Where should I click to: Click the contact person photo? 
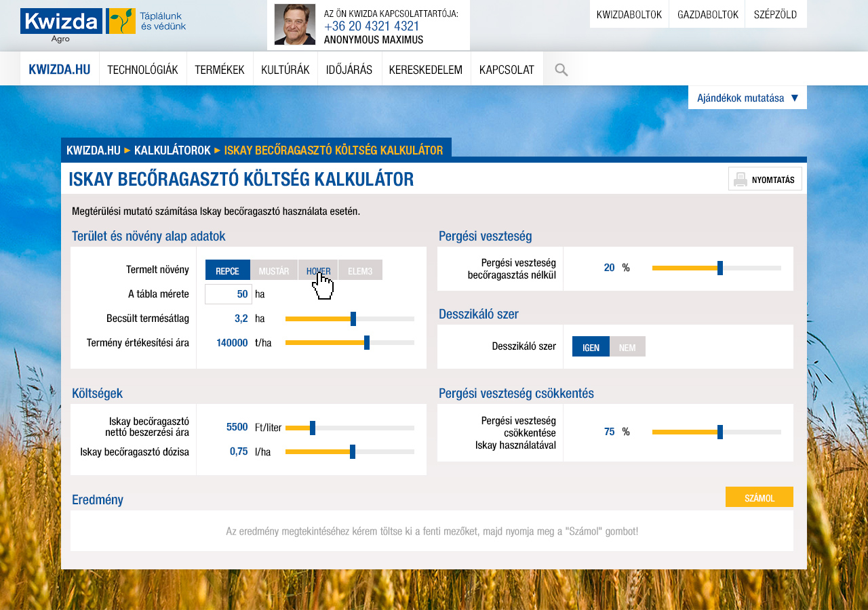point(295,24)
